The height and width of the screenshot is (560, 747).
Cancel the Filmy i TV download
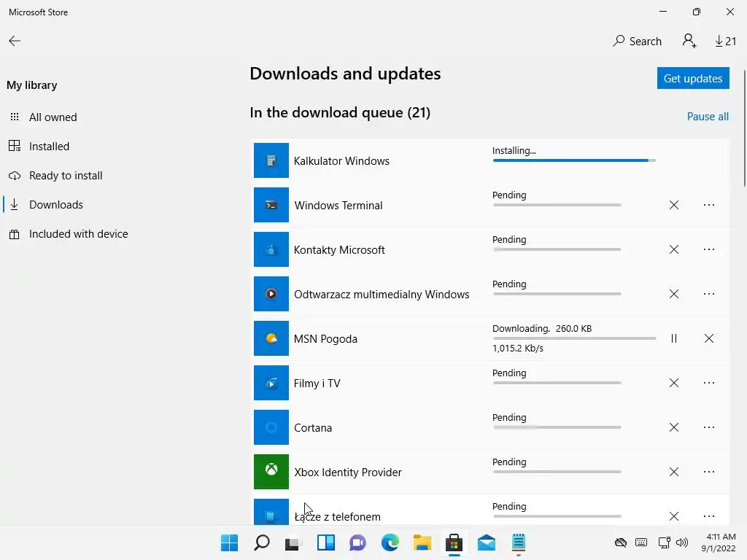click(x=673, y=383)
